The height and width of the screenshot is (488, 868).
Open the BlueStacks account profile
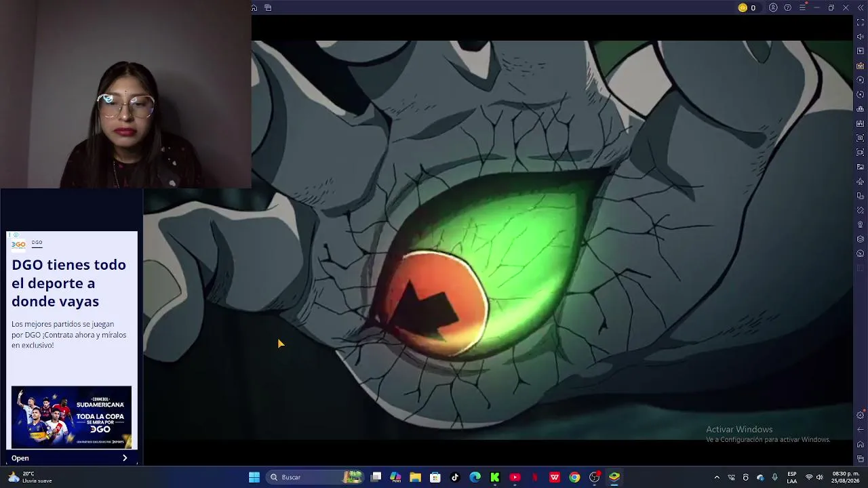[773, 7]
